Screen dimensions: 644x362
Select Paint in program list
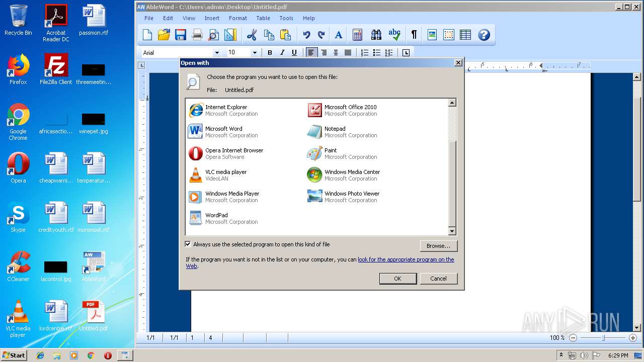343,153
